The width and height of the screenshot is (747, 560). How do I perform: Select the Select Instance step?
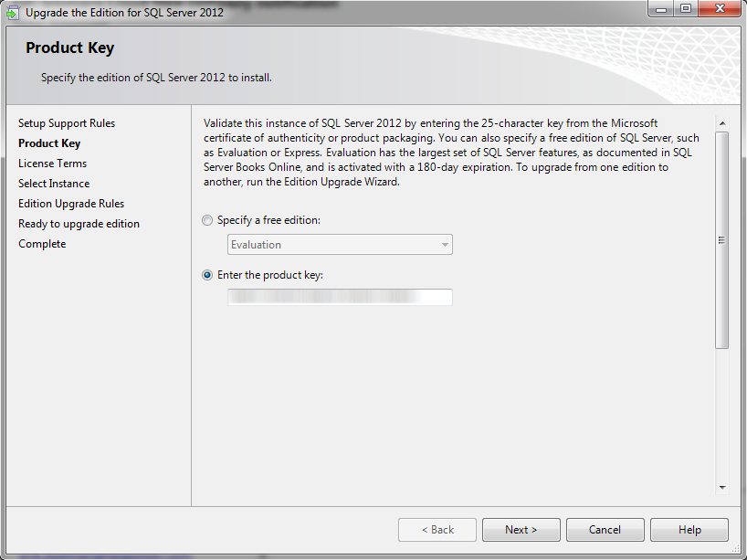pos(54,184)
